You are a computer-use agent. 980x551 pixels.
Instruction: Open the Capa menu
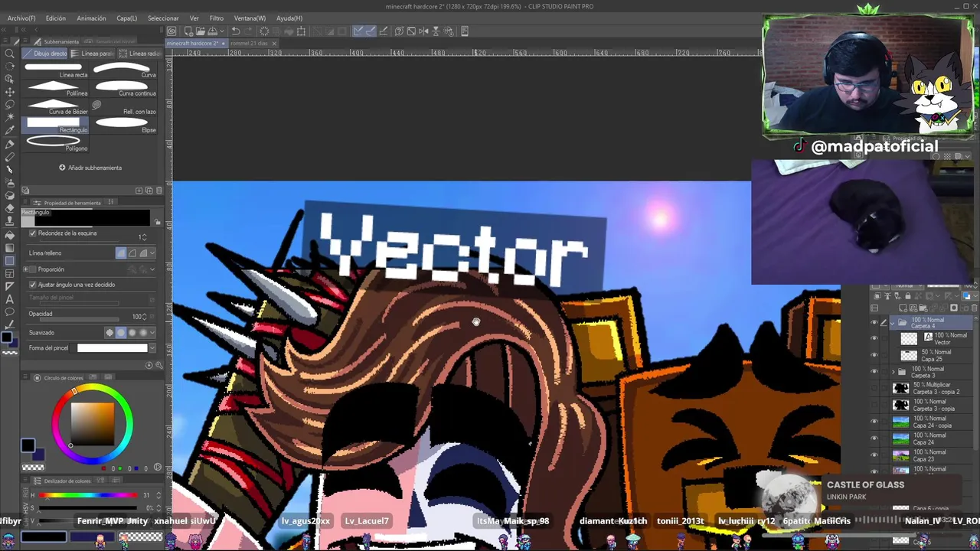pyautogui.click(x=126, y=18)
